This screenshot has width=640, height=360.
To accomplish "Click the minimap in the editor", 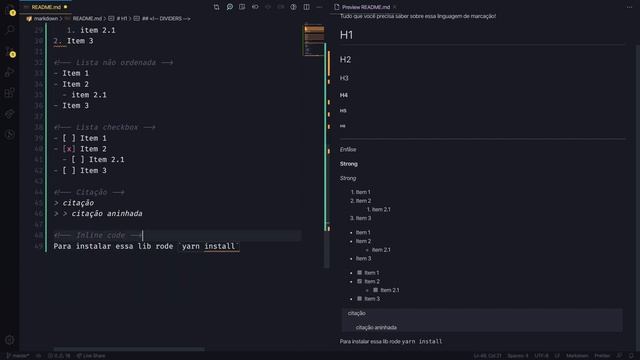I will pyautogui.click(x=314, y=40).
